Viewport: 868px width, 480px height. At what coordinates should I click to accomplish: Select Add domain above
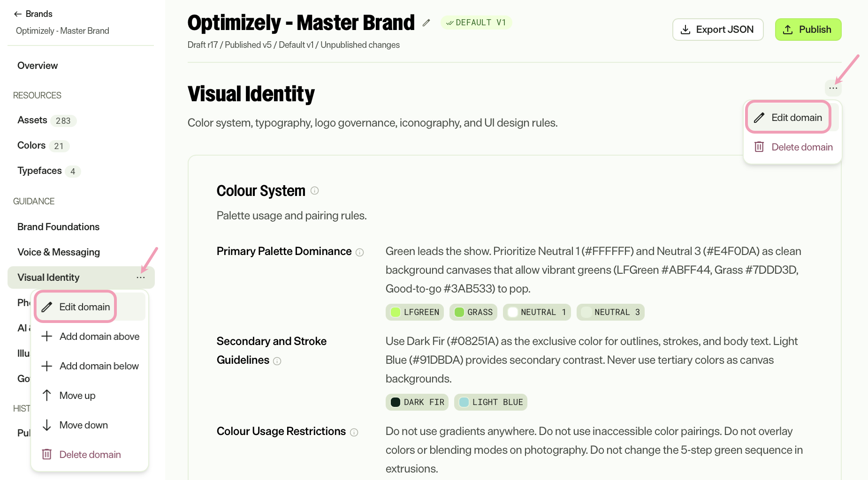click(90, 337)
